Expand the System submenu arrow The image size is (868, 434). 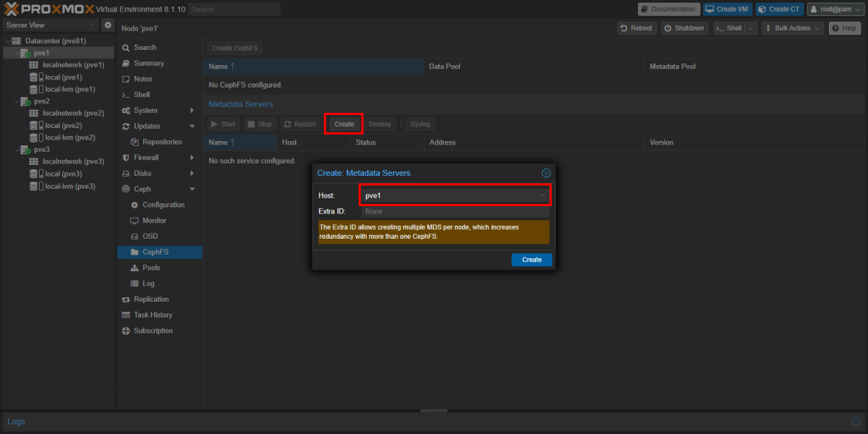coord(192,111)
